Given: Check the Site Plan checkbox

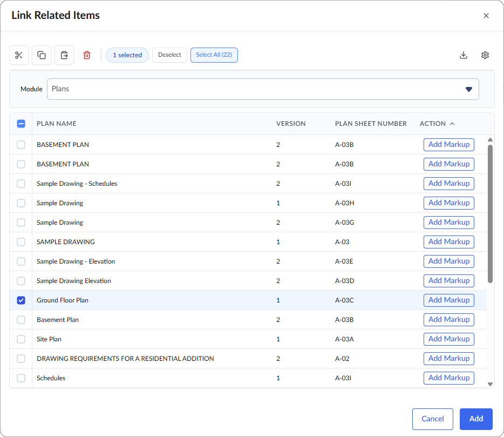Looking at the screenshot, I should [21, 339].
